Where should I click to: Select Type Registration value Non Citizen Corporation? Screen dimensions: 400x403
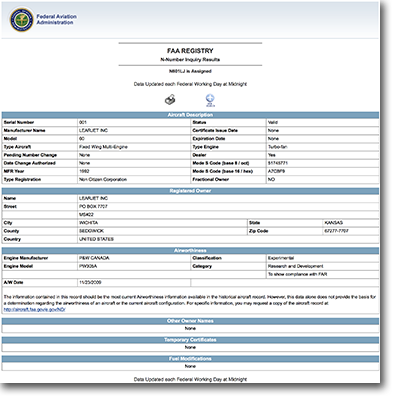[103, 180]
